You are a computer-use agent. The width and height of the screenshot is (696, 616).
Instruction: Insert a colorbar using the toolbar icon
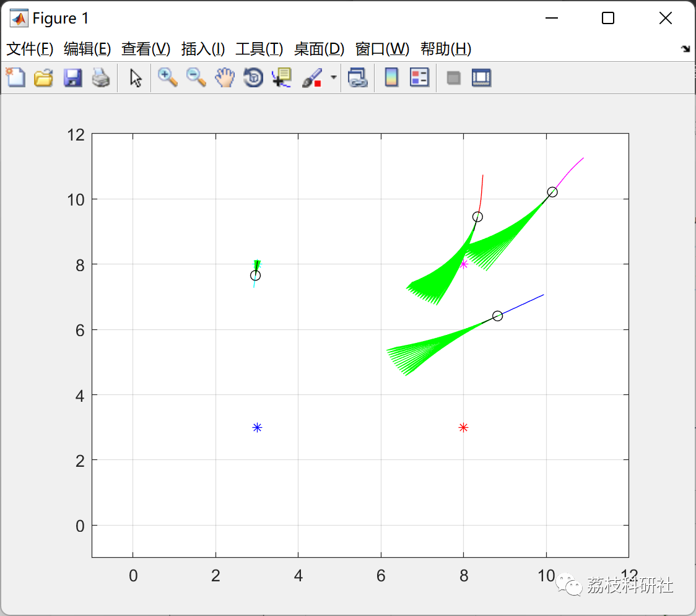pos(391,77)
